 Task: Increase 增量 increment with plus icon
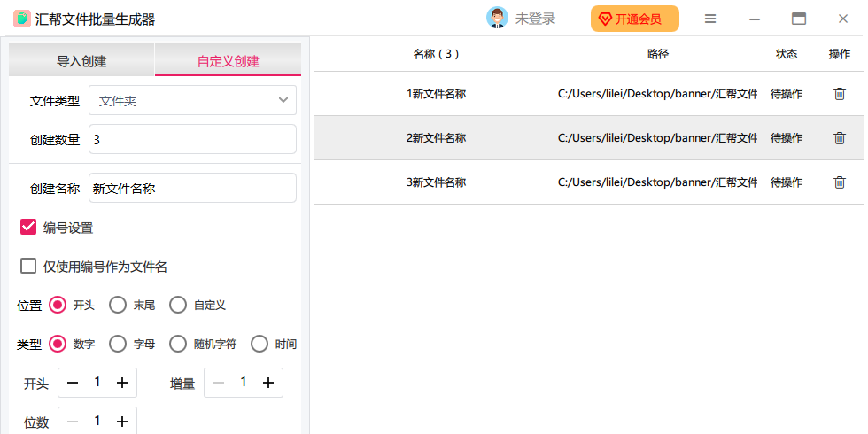click(267, 383)
